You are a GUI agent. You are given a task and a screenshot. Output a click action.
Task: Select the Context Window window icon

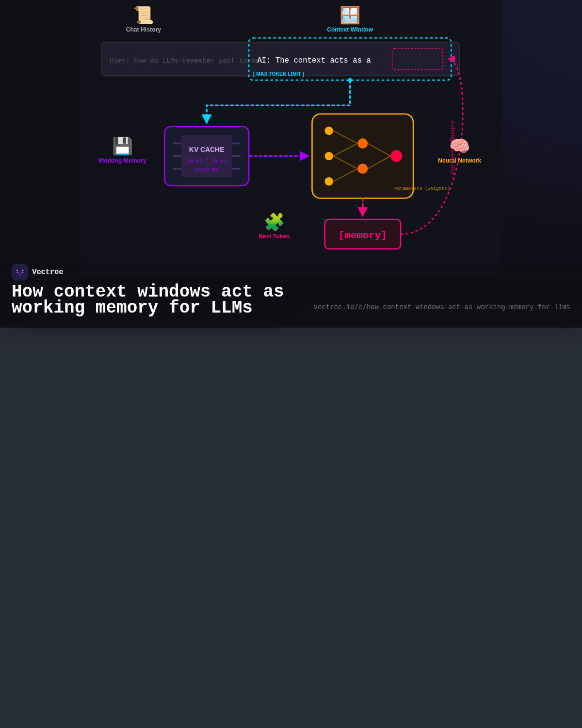pyautogui.click(x=350, y=14)
